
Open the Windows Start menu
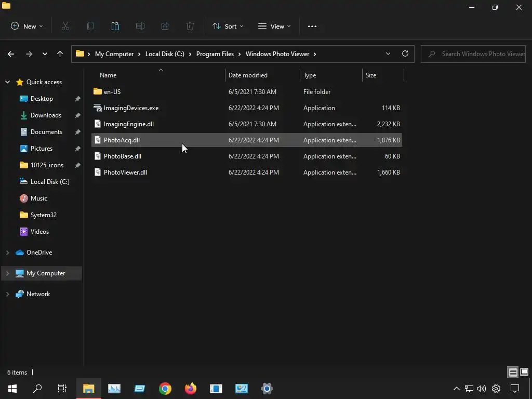click(x=12, y=389)
